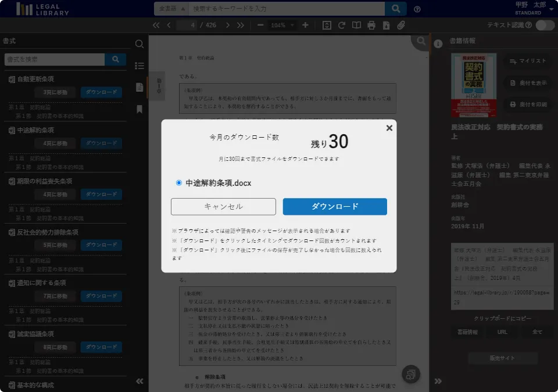This screenshot has height=392, width=558.
Task: Go to the previous page arrow
Action: coord(169,25)
